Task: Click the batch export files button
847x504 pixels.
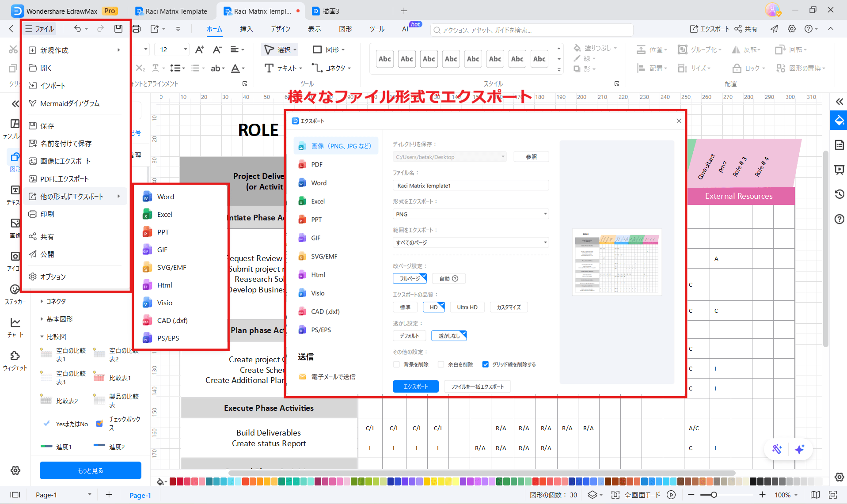Action: (477, 387)
